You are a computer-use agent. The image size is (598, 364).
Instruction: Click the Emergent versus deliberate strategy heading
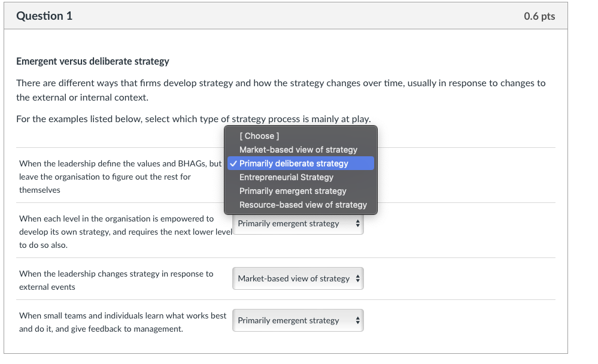(x=93, y=61)
